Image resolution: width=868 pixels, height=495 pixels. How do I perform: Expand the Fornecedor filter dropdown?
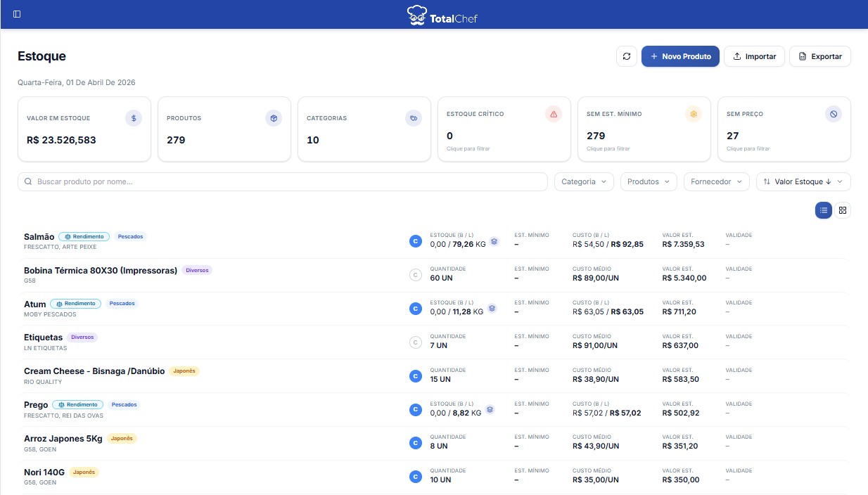coord(716,181)
